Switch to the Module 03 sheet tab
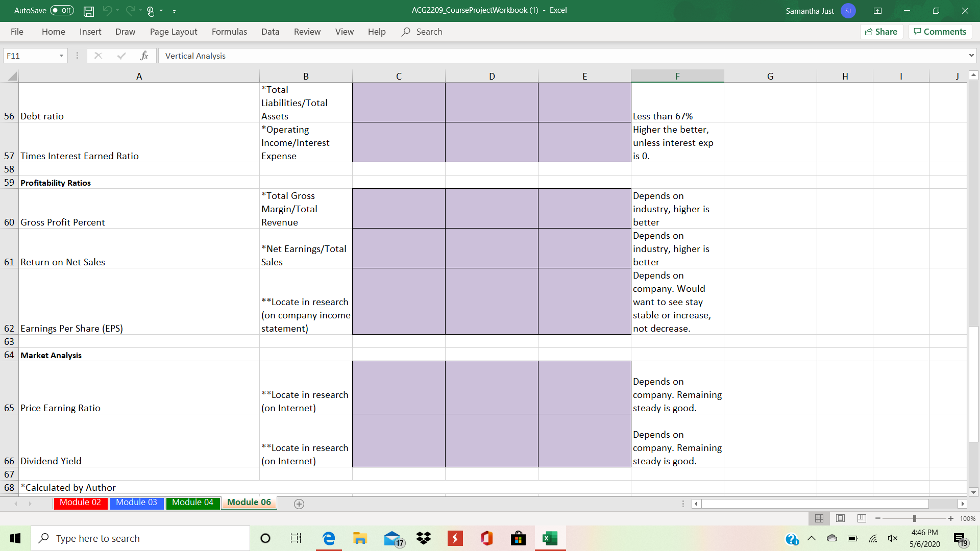 [x=136, y=503]
